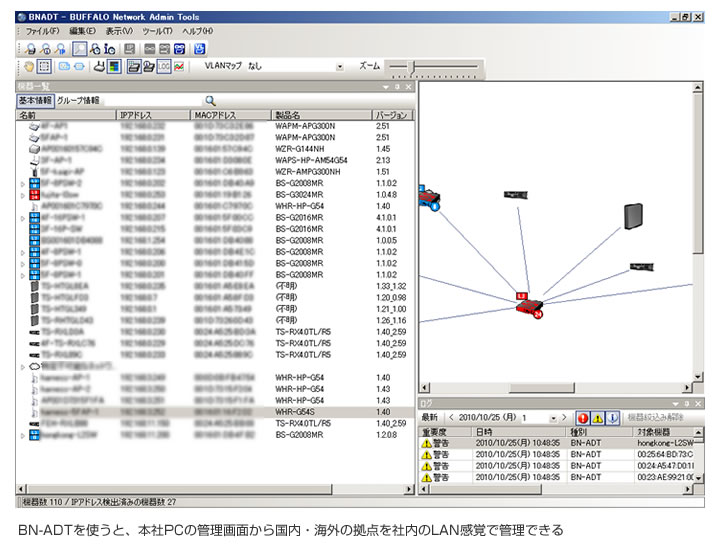
Task: Toggle the LOG panel toolbar button
Action: [x=164, y=67]
